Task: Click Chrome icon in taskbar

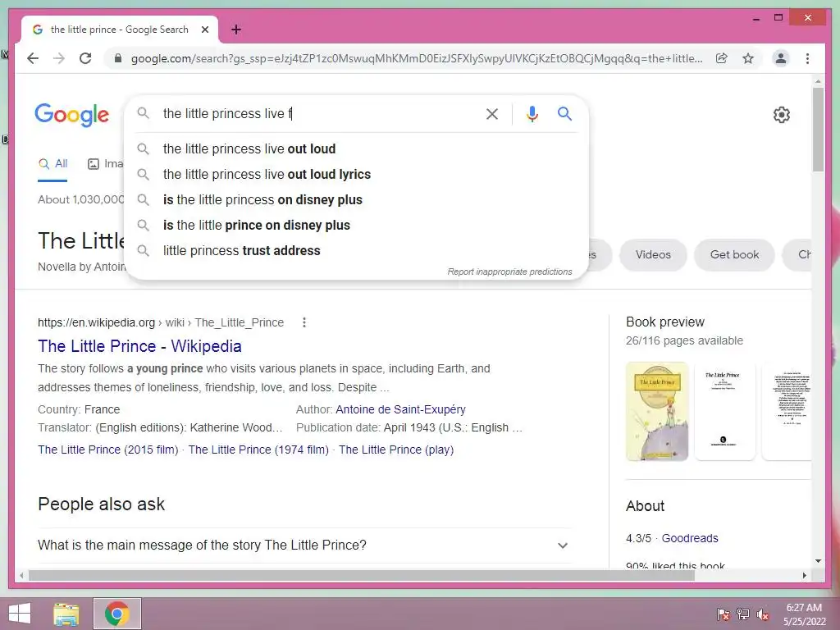Action: pos(116,614)
